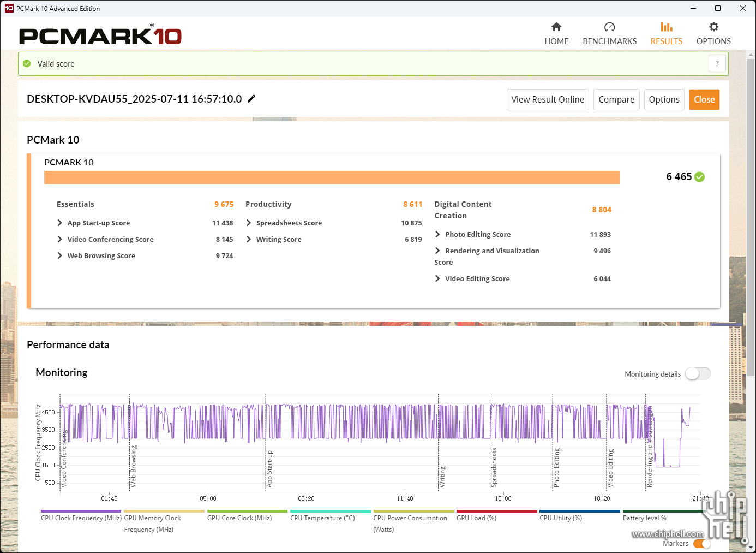
Task: Click the Video Conferencing timeline marker
Action: (x=64, y=459)
